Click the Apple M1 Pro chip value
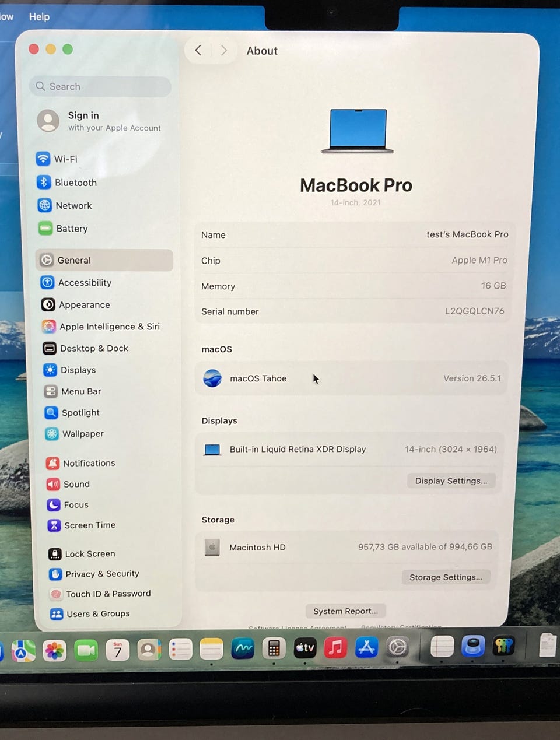The height and width of the screenshot is (740, 560). click(x=480, y=260)
